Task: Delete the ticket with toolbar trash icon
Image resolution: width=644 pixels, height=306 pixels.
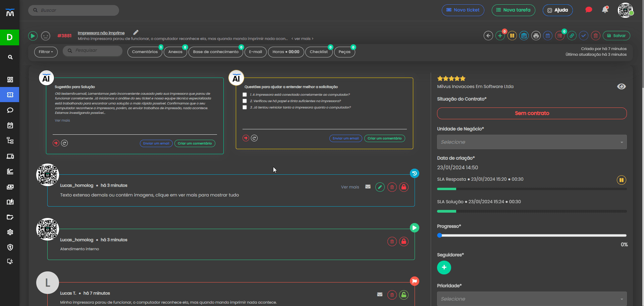Action: pos(596,36)
